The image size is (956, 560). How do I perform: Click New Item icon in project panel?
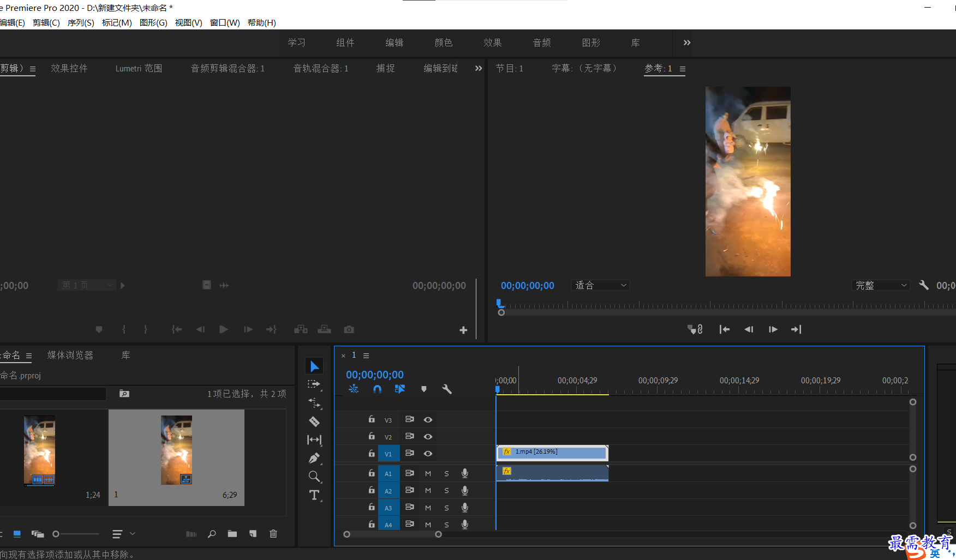[x=253, y=534]
